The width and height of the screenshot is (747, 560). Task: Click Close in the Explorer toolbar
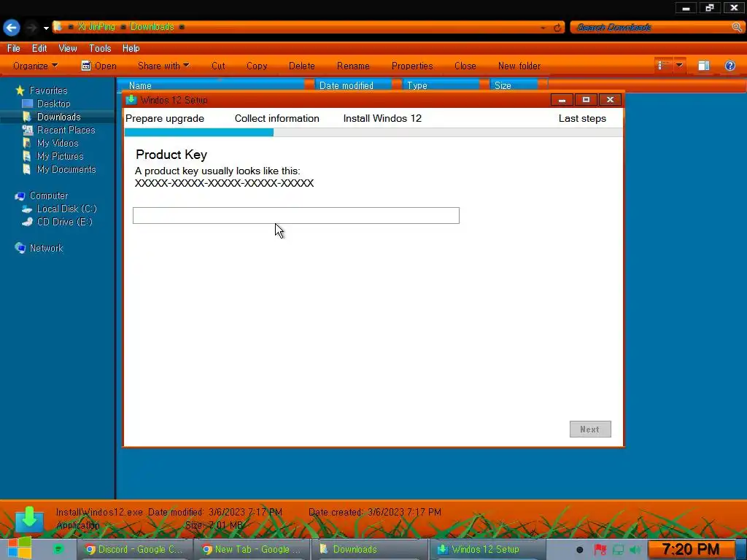[465, 66]
